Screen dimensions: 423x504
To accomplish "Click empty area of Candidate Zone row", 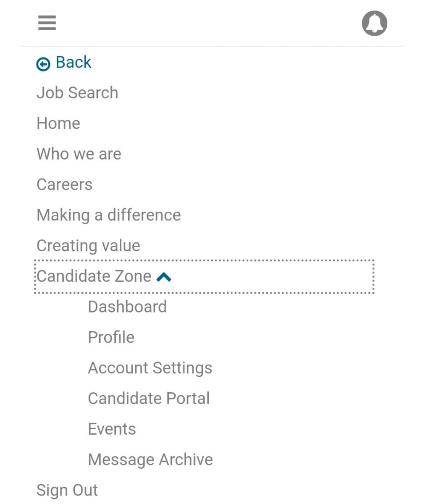I will tap(273, 277).
